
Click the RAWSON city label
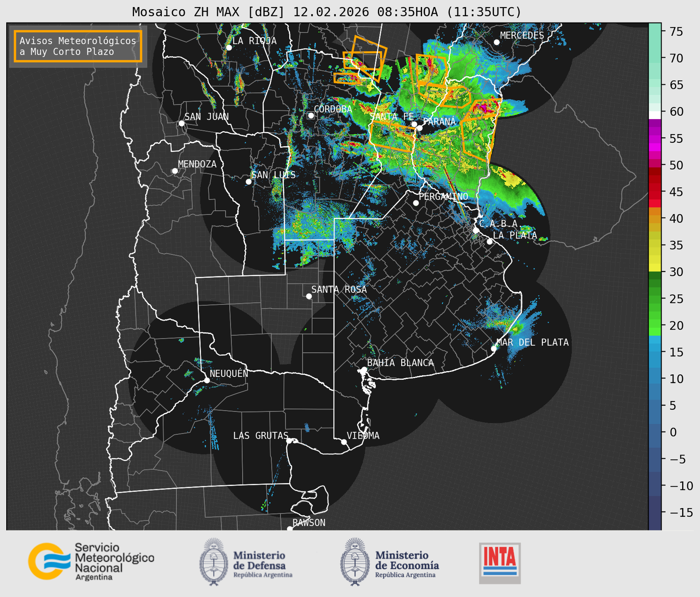[x=309, y=523]
